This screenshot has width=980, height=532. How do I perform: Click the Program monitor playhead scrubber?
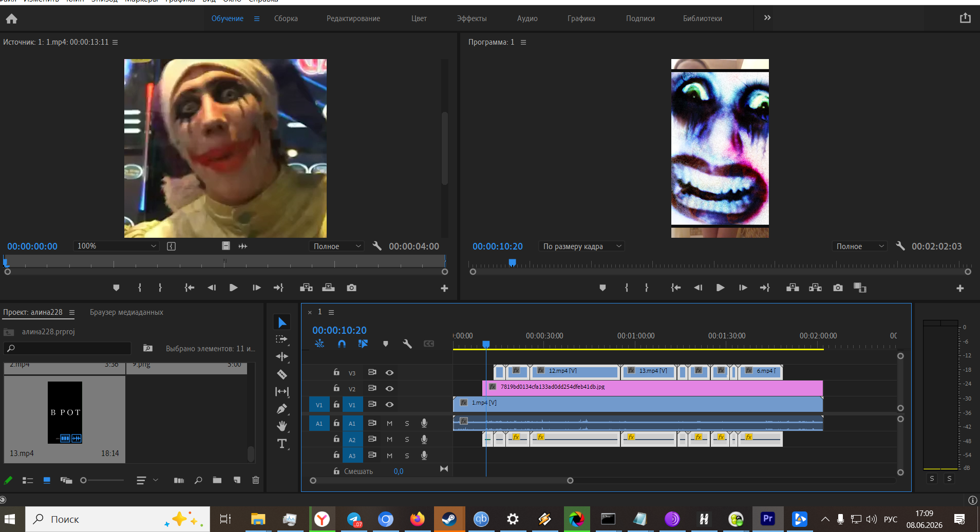click(512, 262)
